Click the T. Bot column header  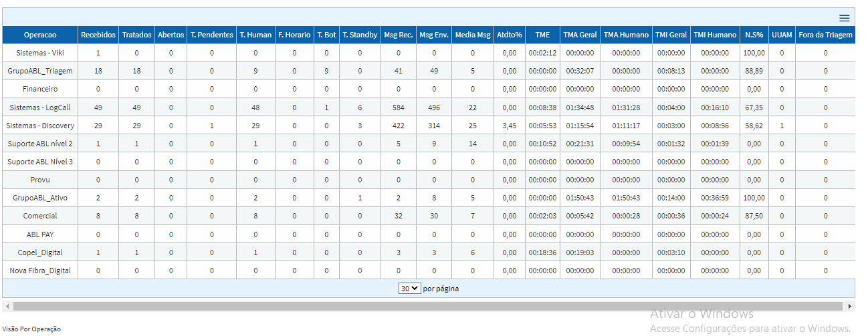point(326,35)
